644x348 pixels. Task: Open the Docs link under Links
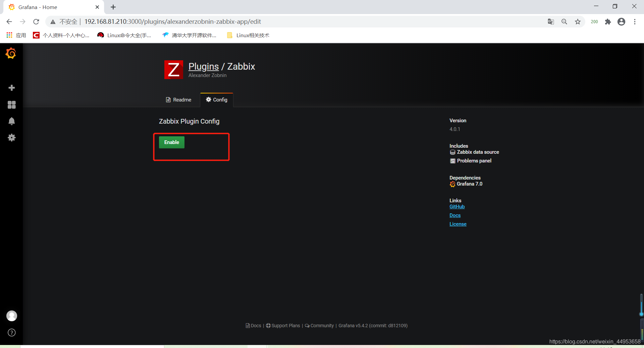pyautogui.click(x=455, y=215)
